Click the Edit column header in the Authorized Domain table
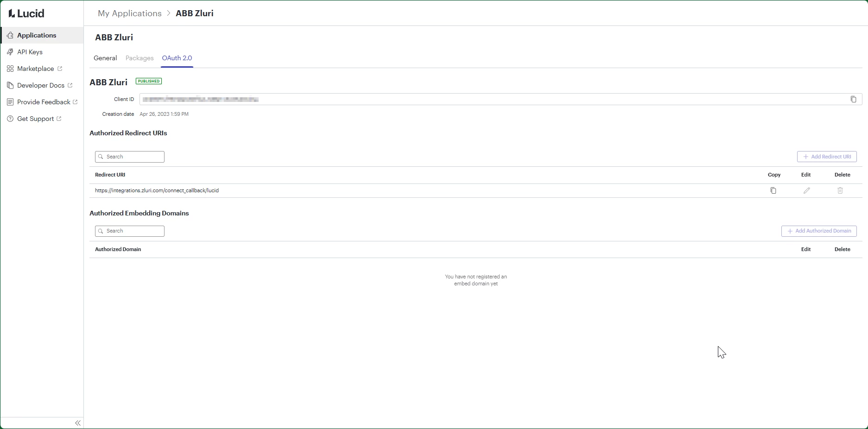Screen dimensions: 868x429 click(x=806, y=249)
